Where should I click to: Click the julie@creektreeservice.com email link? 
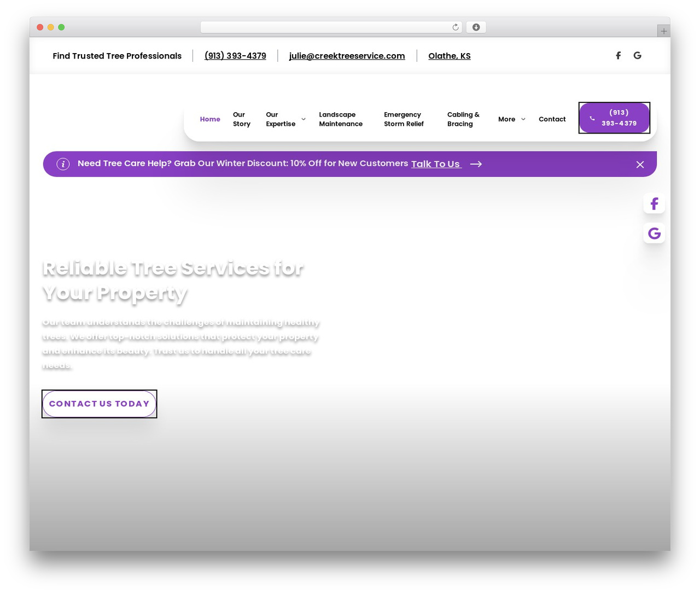tap(347, 56)
